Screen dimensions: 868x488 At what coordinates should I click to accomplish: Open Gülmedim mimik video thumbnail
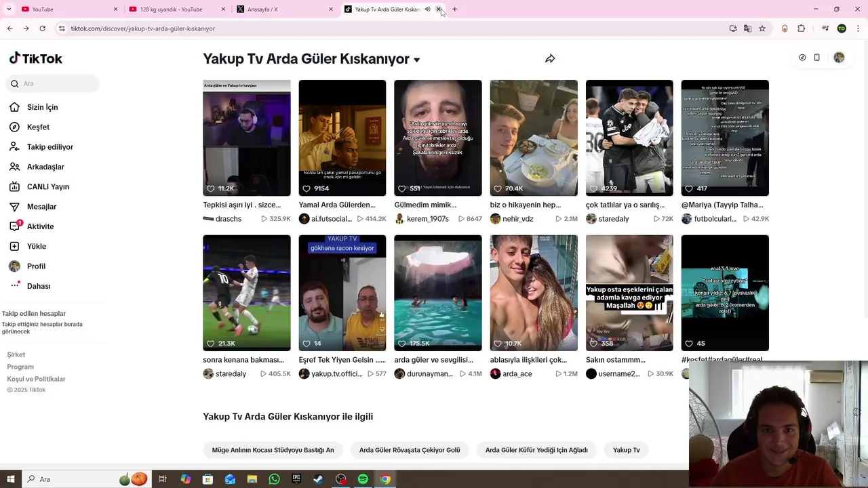pyautogui.click(x=438, y=138)
